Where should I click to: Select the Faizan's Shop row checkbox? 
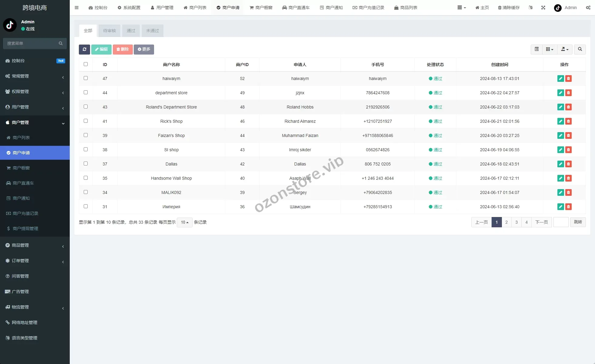pyautogui.click(x=86, y=135)
